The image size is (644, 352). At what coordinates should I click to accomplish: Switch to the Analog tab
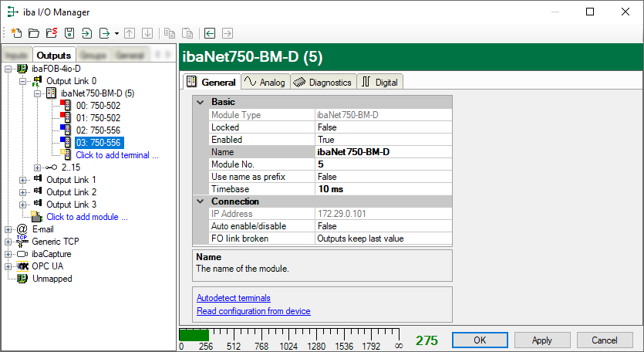(265, 83)
